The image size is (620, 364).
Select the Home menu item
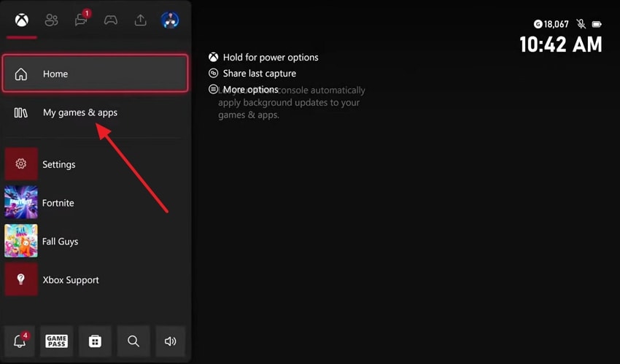(95, 74)
